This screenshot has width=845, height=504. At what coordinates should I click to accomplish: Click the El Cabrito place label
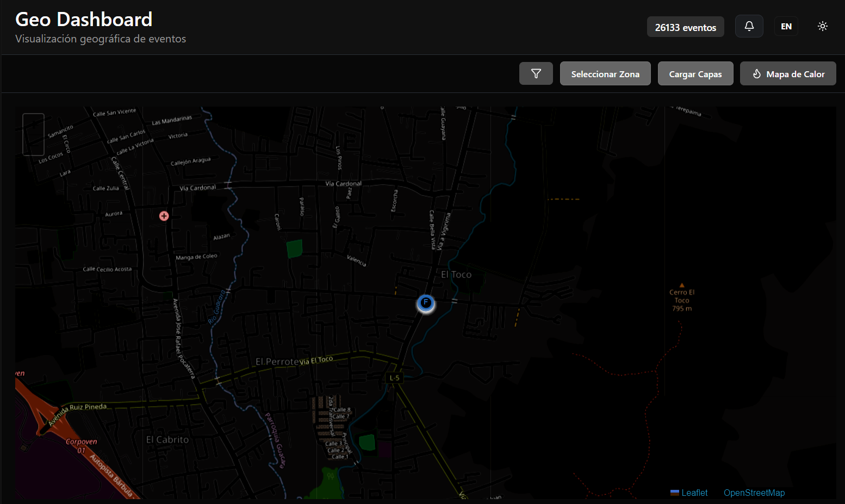167,439
